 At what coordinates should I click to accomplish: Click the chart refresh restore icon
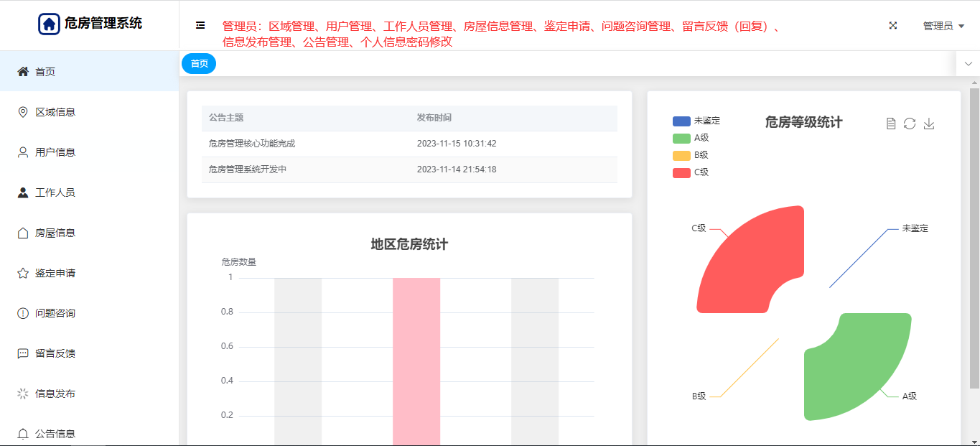pyautogui.click(x=910, y=124)
